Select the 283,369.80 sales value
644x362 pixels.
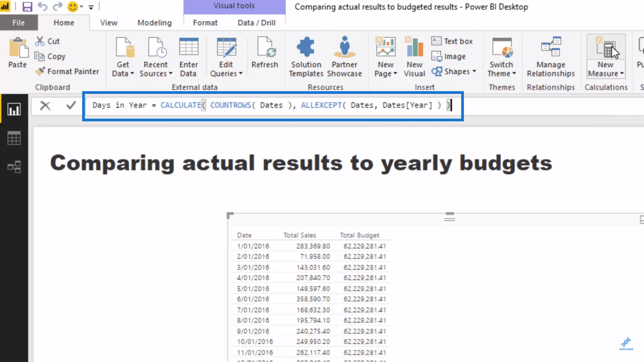tap(313, 246)
